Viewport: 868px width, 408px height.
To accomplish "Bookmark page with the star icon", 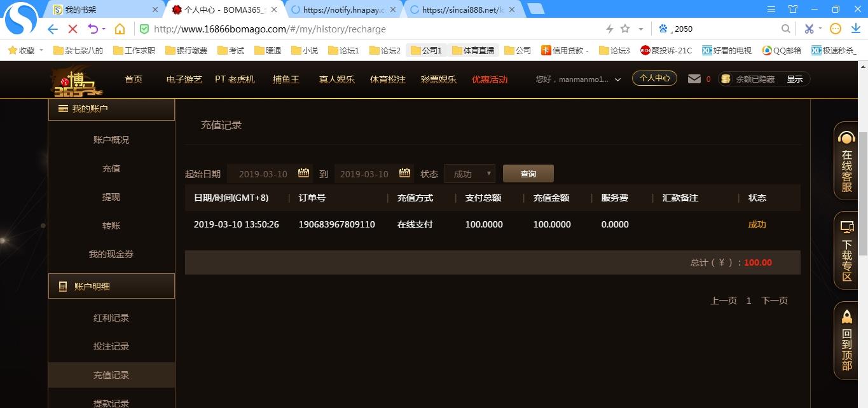I will (625, 29).
